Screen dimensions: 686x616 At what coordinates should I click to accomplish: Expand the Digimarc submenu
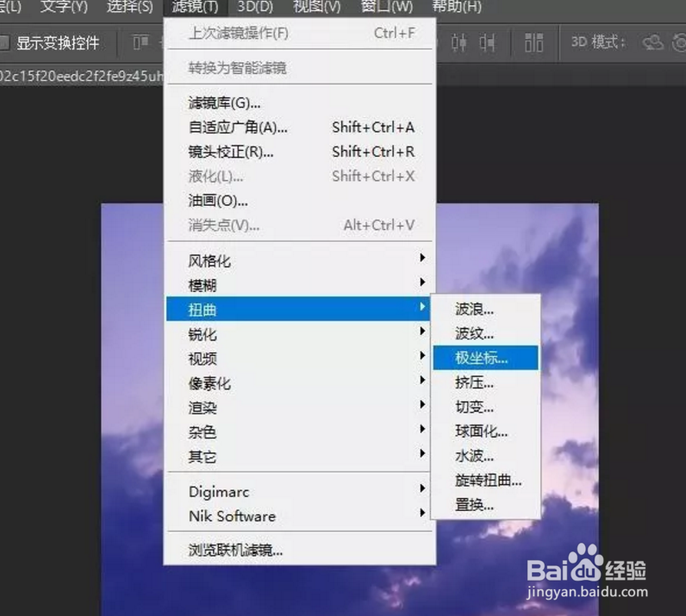tap(298, 492)
